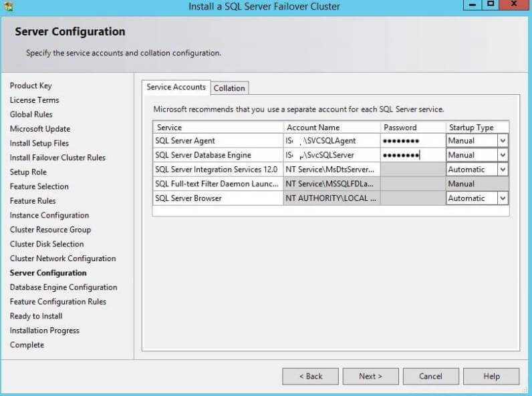Click the Password column header

coord(413,128)
